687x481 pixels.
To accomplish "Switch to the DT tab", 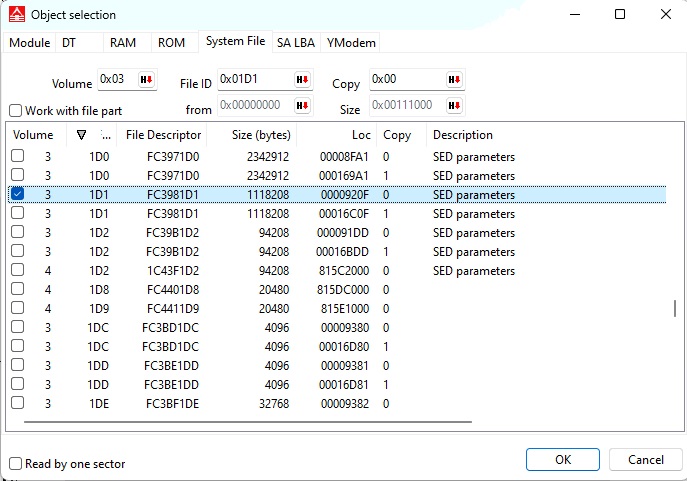I will coord(79,42).
